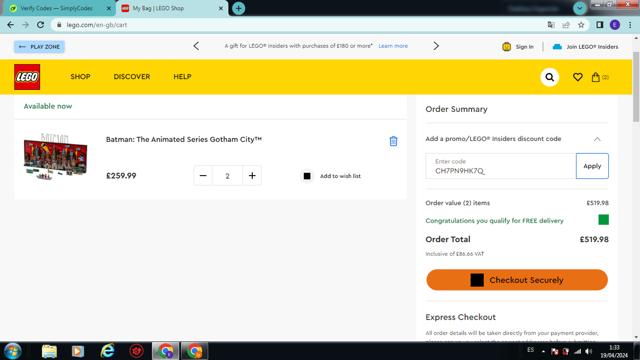Click the volume speaker tray icon

pos(589,351)
